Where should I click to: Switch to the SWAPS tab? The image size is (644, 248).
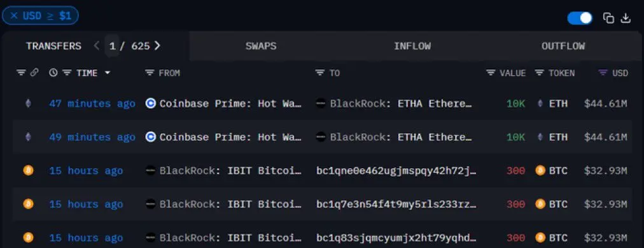261,46
